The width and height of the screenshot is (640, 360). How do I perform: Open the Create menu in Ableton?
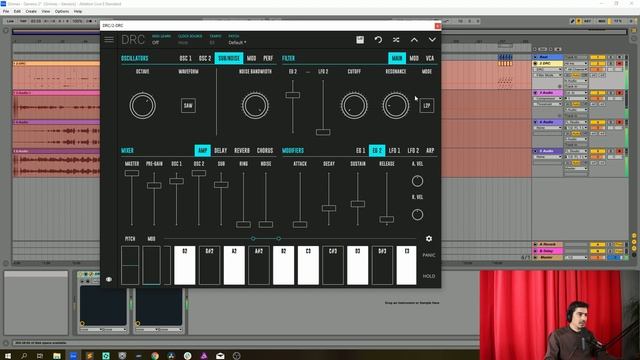click(x=31, y=11)
